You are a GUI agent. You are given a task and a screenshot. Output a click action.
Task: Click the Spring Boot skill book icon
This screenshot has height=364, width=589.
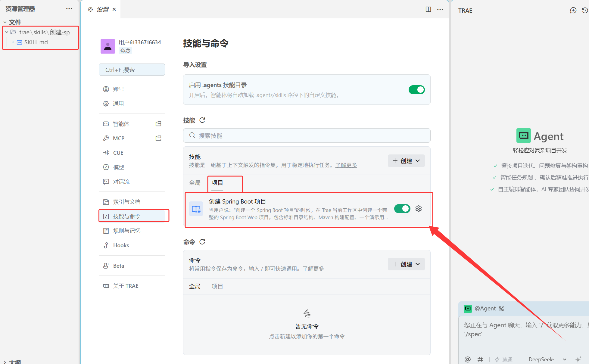tap(196, 209)
